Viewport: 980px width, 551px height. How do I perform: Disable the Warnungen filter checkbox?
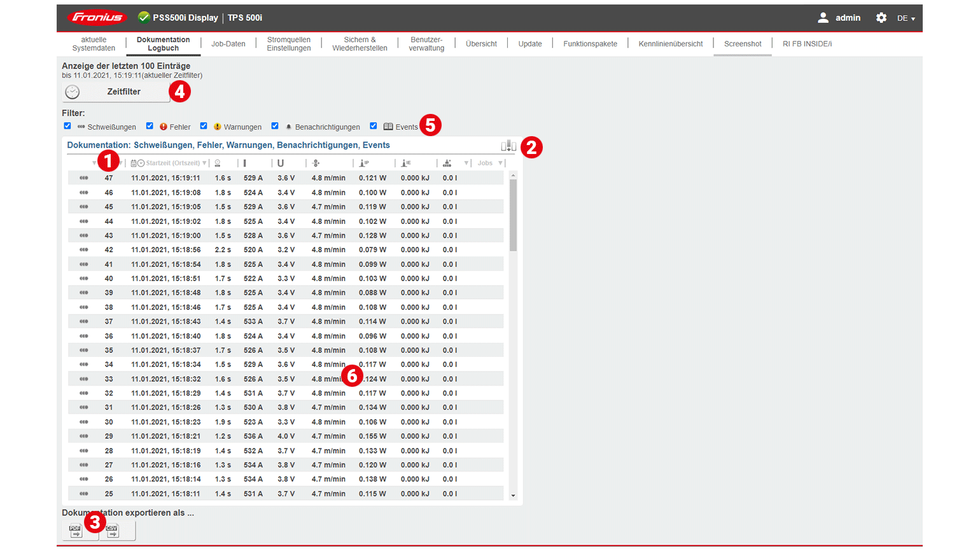click(204, 126)
